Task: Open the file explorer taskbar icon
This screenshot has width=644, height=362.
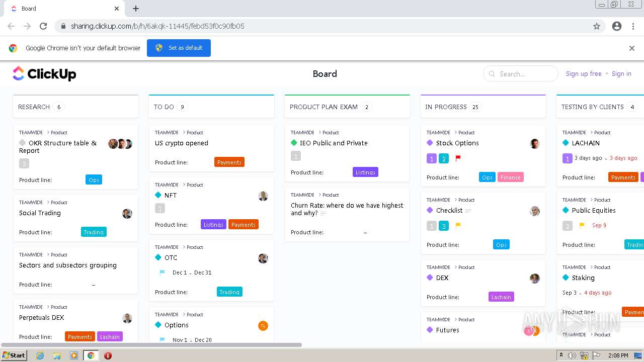Action: click(57, 355)
